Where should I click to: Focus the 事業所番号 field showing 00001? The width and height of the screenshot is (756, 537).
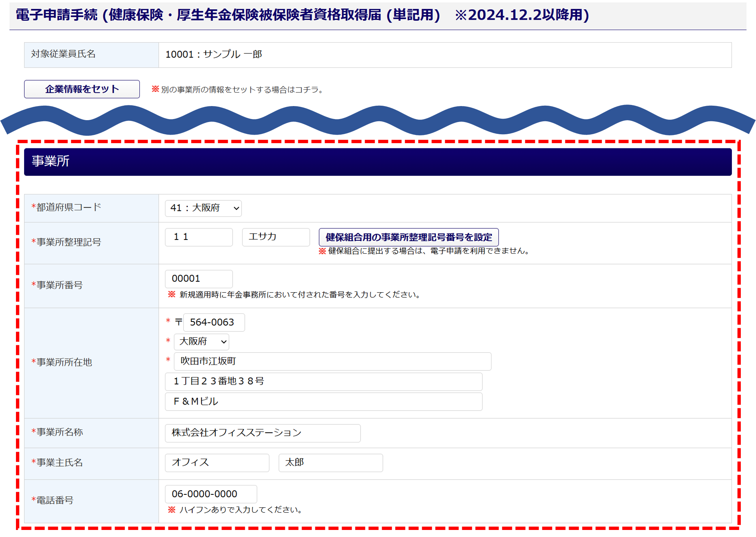tap(199, 279)
